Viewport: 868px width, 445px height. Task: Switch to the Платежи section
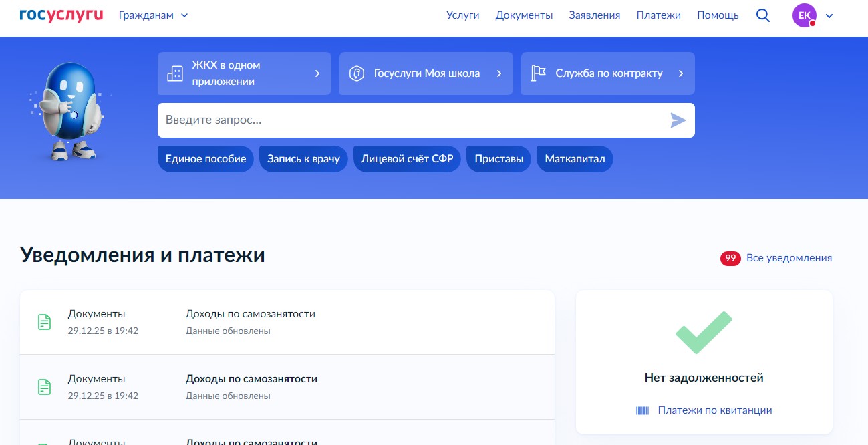tap(658, 15)
